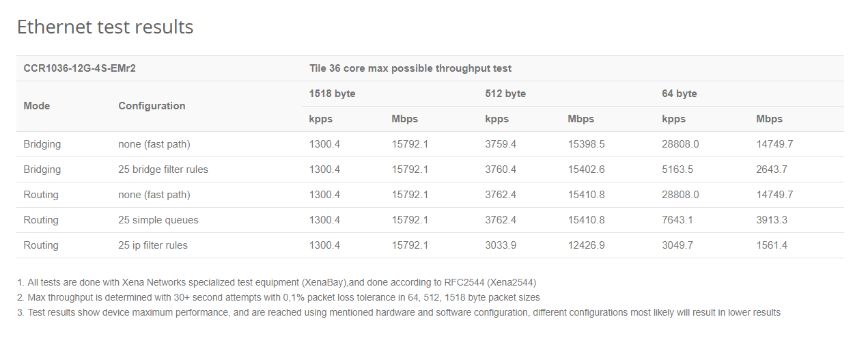Image resolution: width=868 pixels, height=343 pixels.
Task: Click the 25 bridge filter rules cell
Action: (x=163, y=169)
